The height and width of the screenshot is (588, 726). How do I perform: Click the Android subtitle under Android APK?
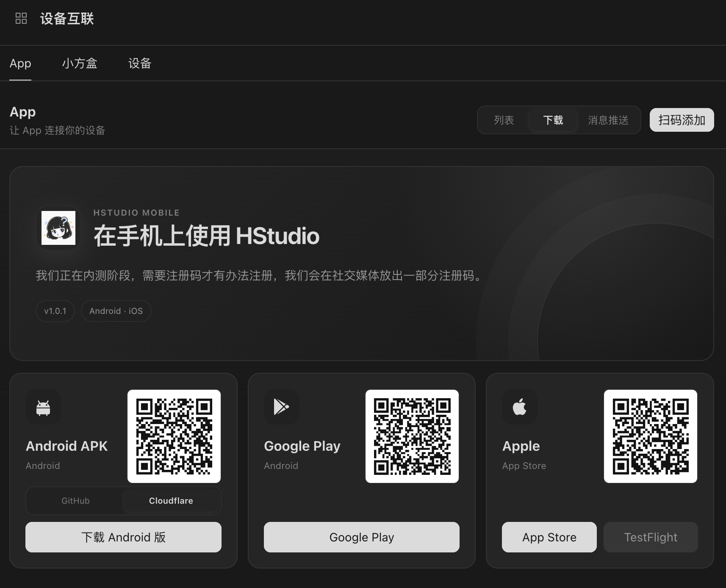tap(43, 466)
